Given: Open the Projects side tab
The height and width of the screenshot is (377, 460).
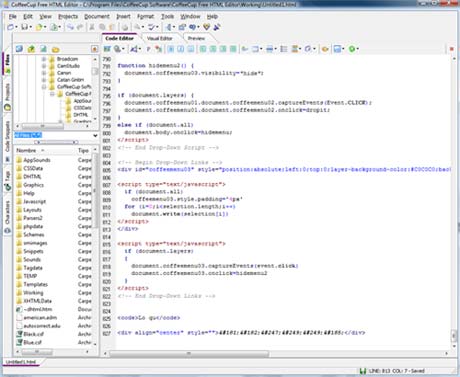Looking at the screenshot, I should point(7,96).
